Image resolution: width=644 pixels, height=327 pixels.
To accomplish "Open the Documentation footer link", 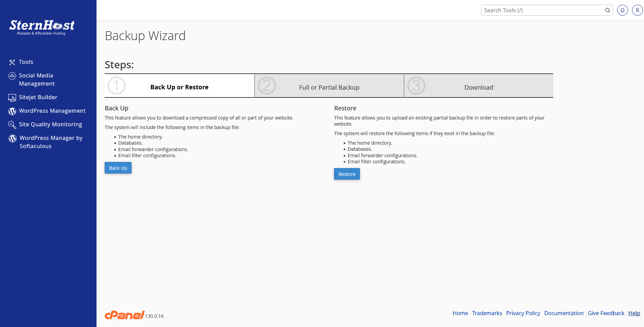I will [x=564, y=313].
